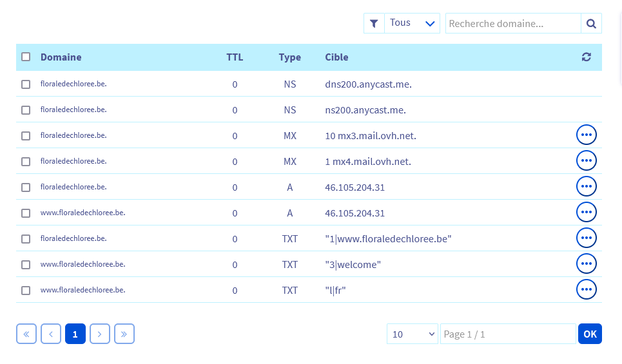This screenshot has height=364, width=622.
Task: Sort by the Domaine column header
Action: (x=61, y=57)
